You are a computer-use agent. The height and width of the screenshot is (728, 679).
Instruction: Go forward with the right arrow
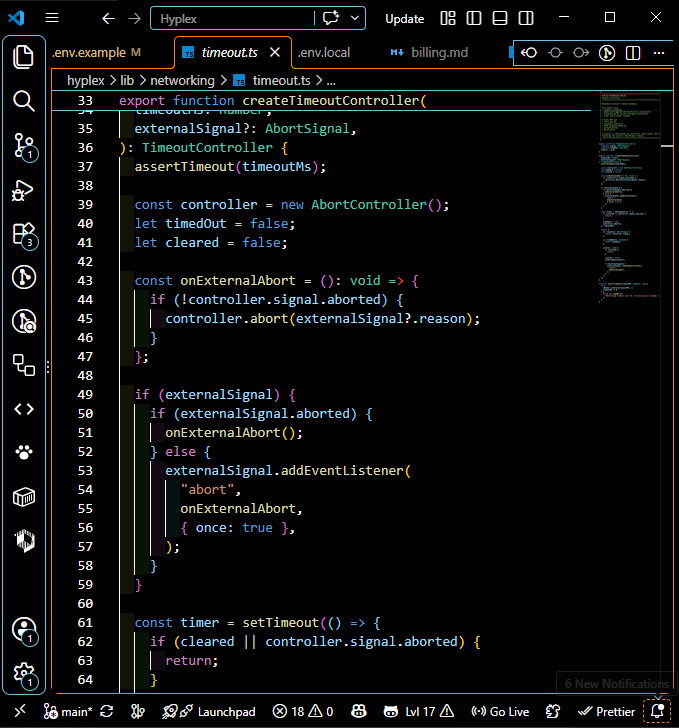coord(134,19)
